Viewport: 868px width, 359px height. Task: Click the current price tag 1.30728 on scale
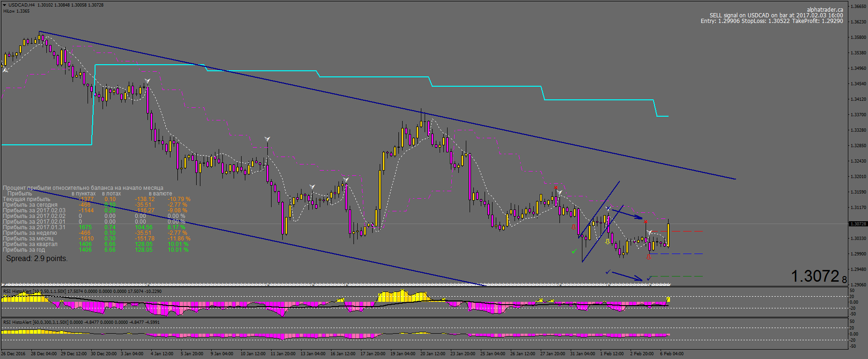[x=858, y=224]
